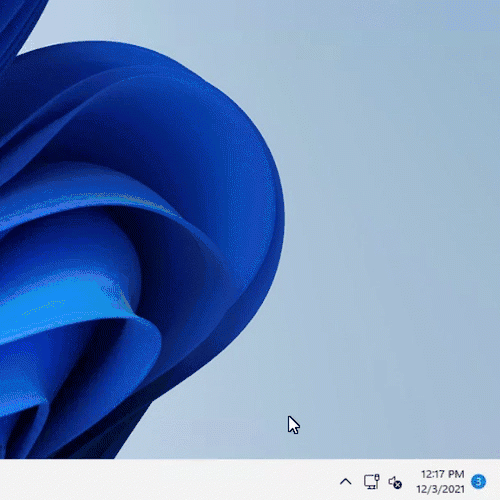Click the far-right taskbar edge past the badge
This screenshot has width=500, height=500.
(x=494, y=480)
